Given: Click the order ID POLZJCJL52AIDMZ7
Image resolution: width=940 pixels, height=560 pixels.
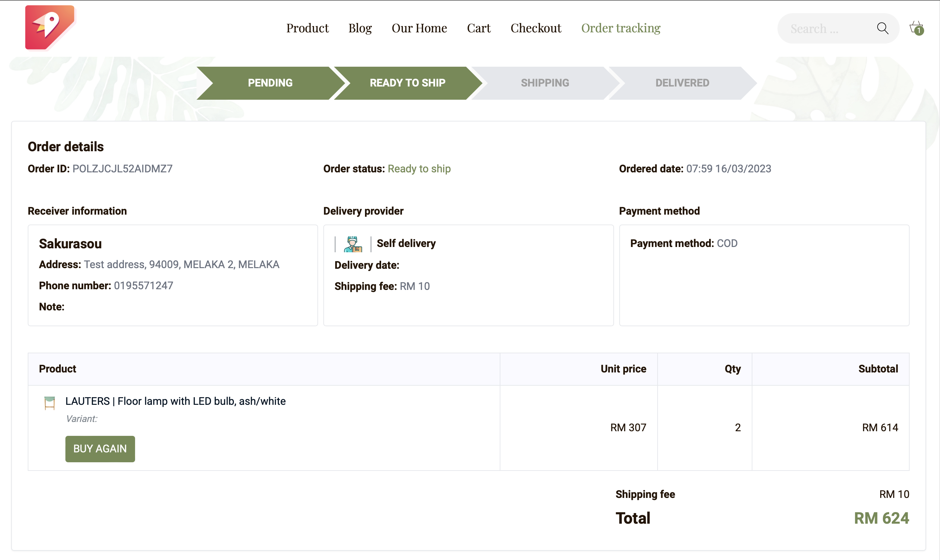Looking at the screenshot, I should tap(122, 169).
